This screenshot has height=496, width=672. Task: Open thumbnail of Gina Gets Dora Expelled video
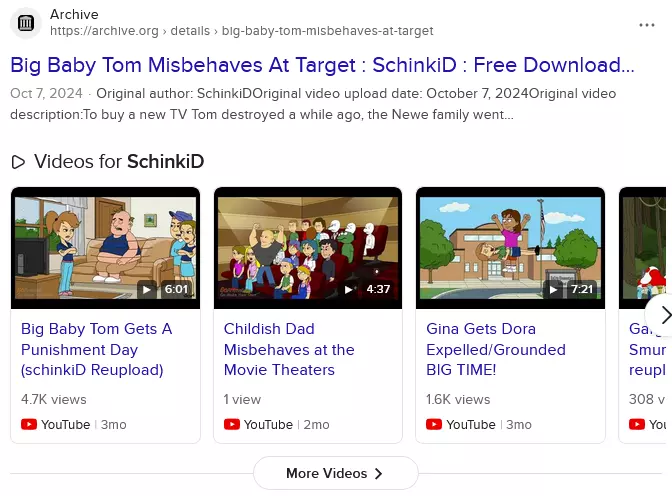pyautogui.click(x=510, y=248)
